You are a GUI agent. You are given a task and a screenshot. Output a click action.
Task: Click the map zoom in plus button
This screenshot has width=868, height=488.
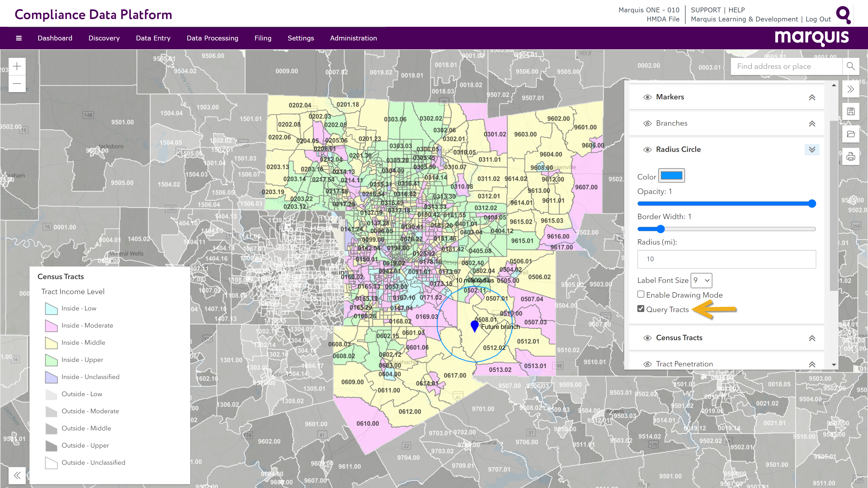coord(17,66)
